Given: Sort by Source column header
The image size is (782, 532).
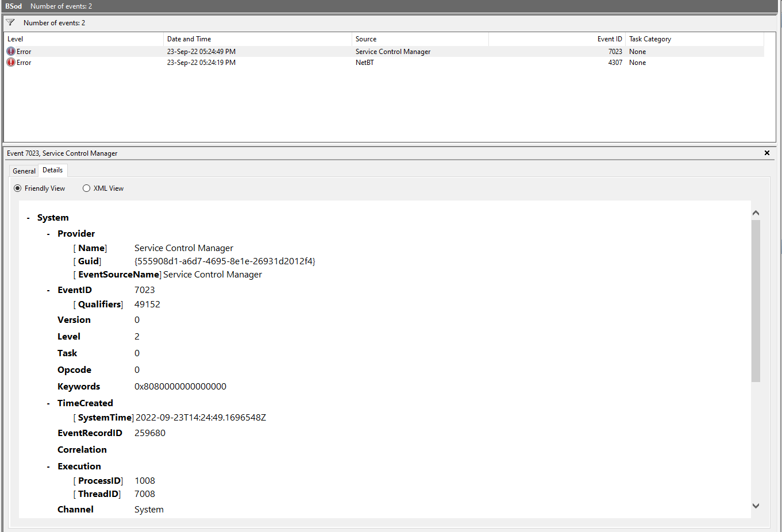Looking at the screenshot, I should [420, 39].
